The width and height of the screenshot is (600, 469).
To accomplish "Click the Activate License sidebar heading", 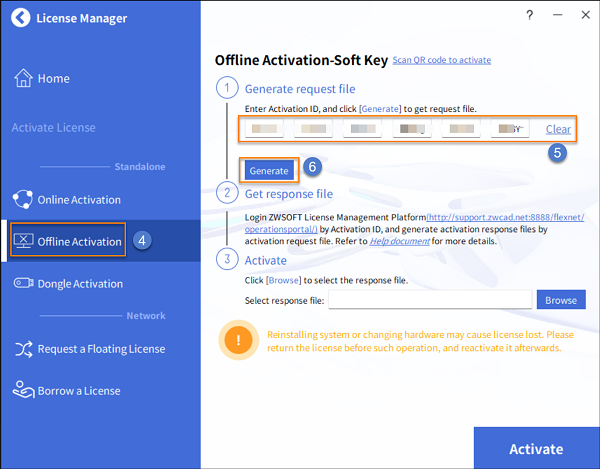I will coord(53,127).
